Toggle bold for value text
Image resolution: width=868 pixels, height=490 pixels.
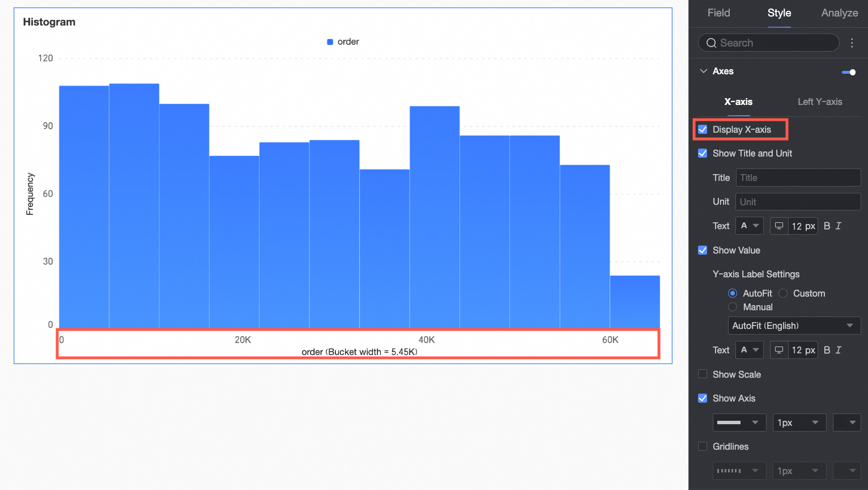[827, 350]
